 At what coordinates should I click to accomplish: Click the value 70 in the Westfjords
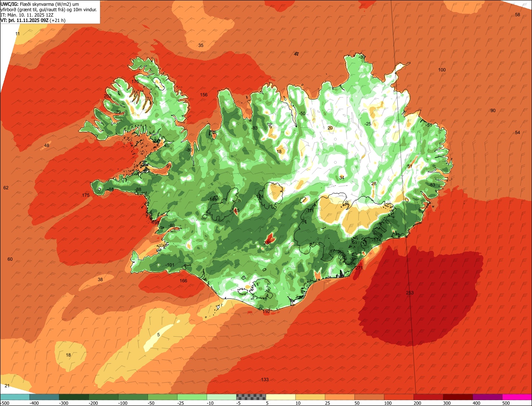pyautogui.click(x=118, y=113)
